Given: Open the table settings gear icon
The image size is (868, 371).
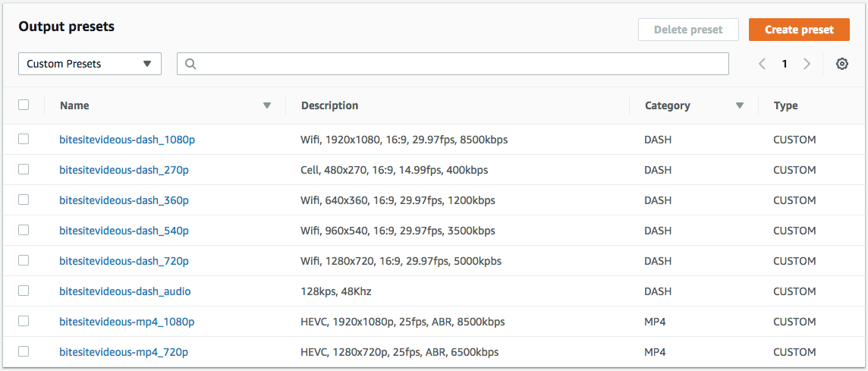Looking at the screenshot, I should (842, 64).
